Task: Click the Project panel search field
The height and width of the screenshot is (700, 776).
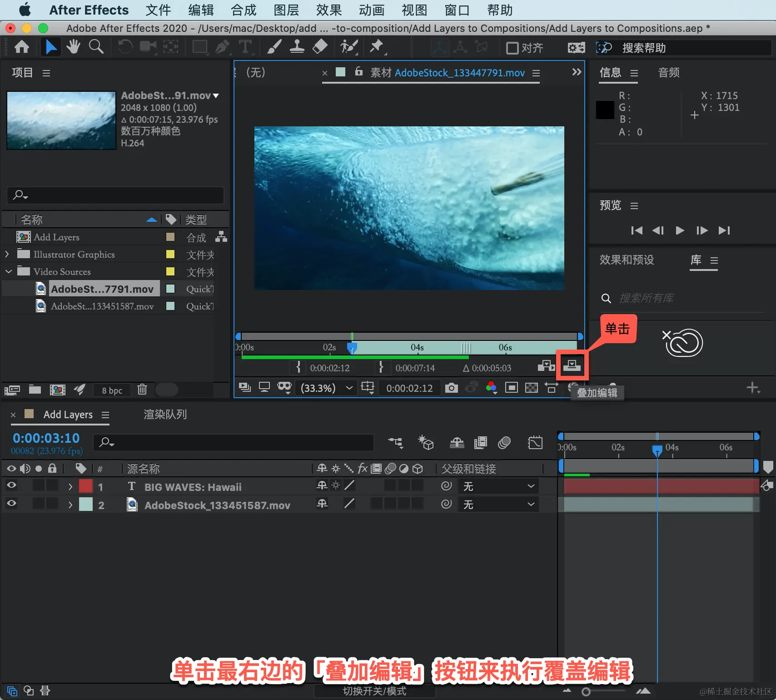Action: tap(115, 195)
